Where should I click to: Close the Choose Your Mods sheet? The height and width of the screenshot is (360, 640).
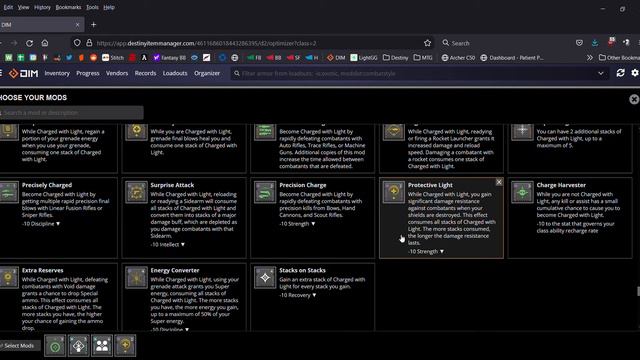coord(634,99)
